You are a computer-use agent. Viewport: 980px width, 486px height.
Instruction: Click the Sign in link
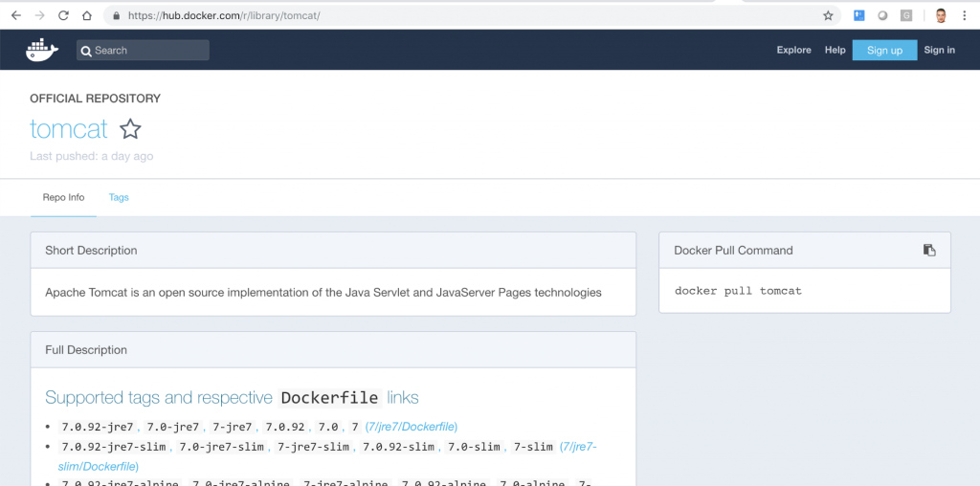pos(939,50)
